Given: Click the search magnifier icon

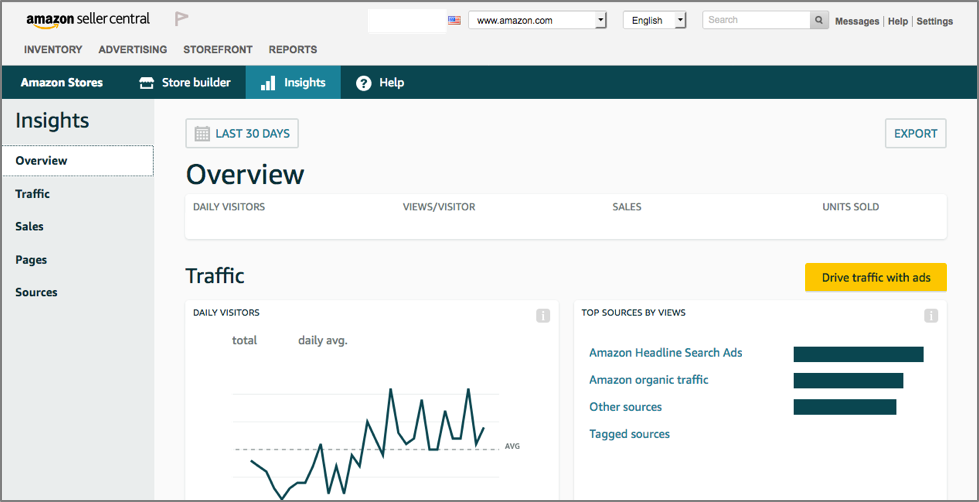Looking at the screenshot, I should coord(819,20).
